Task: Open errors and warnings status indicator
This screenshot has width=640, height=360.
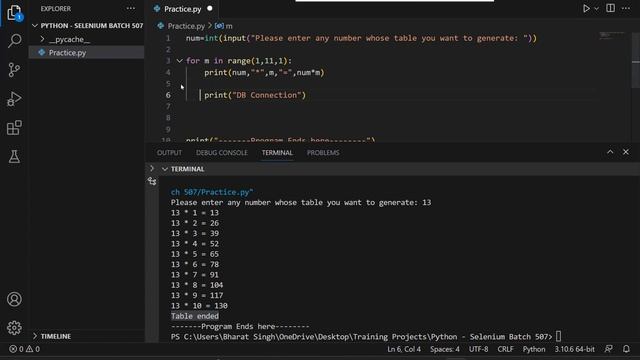Action: tap(24, 349)
